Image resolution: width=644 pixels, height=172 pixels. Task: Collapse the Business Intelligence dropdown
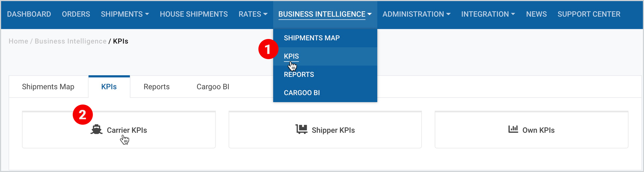pos(325,14)
